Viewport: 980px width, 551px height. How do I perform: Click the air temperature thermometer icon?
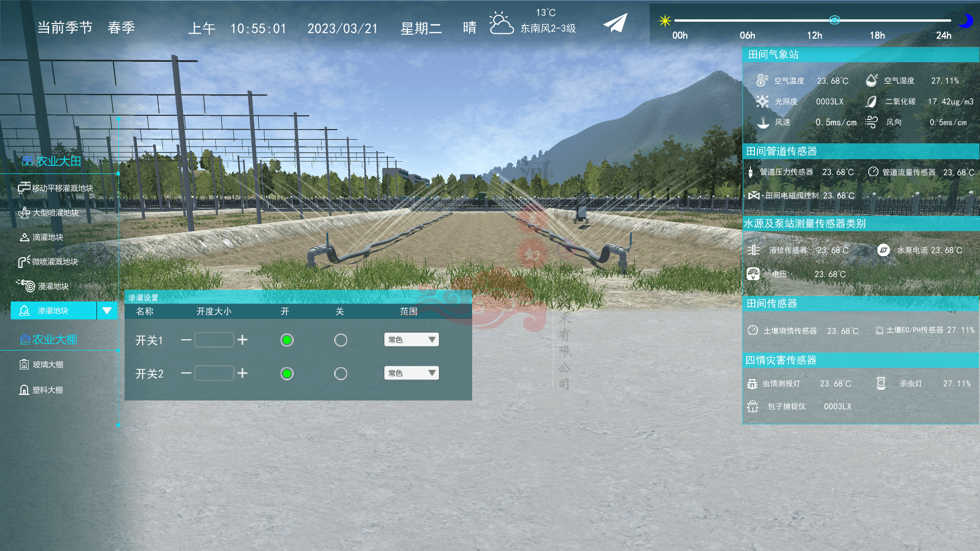762,80
